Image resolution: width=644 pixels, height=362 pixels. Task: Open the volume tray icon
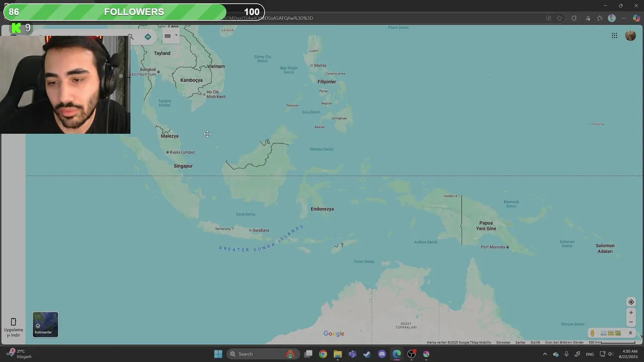pos(610,354)
